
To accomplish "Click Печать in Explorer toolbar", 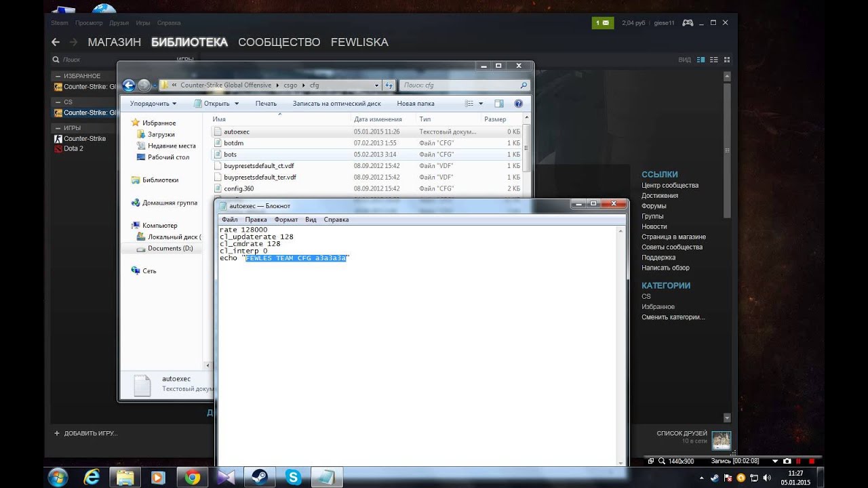I will tap(266, 104).
